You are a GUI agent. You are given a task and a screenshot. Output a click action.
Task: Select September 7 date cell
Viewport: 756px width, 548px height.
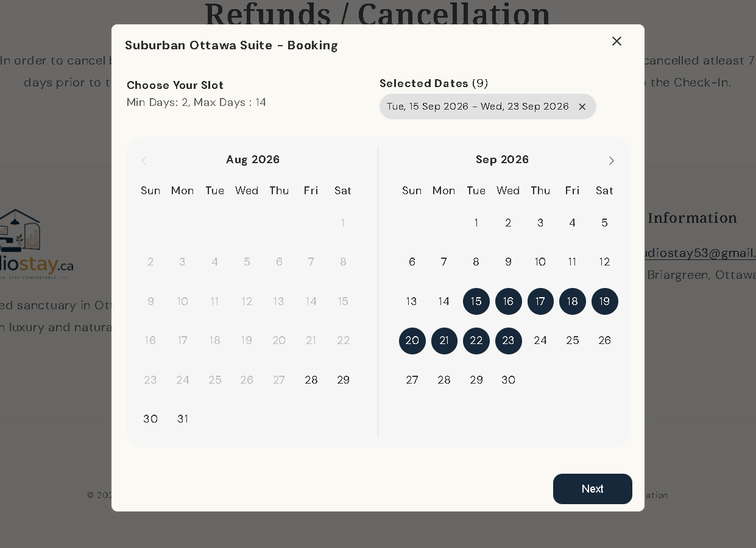tap(444, 262)
